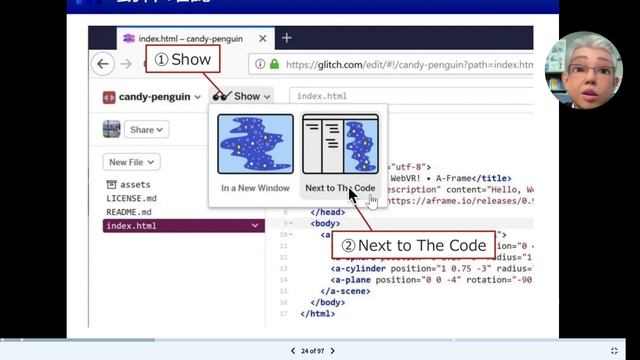Click the Next to The Code label
The width and height of the screenshot is (640, 360).
[340, 188]
